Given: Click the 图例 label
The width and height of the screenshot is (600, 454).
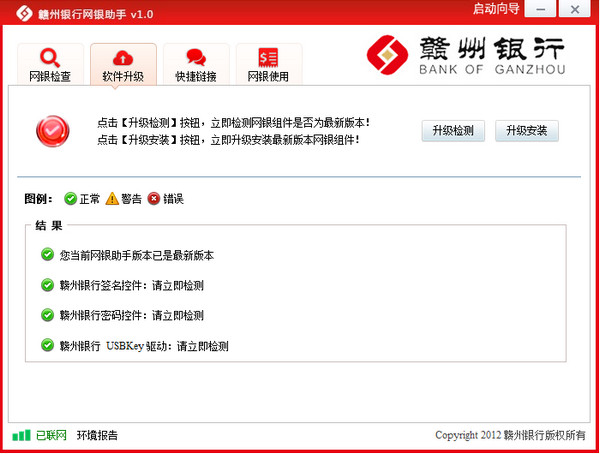Looking at the screenshot, I should point(38,199).
